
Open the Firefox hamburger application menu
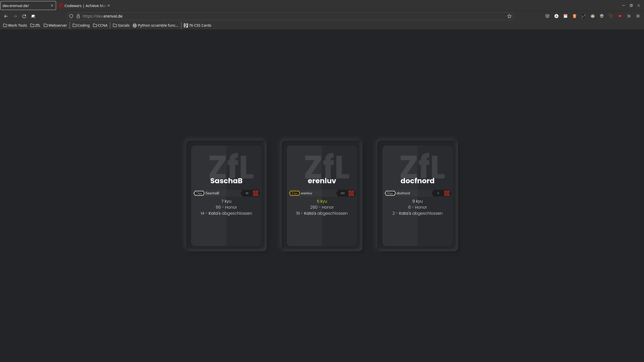click(x=638, y=16)
